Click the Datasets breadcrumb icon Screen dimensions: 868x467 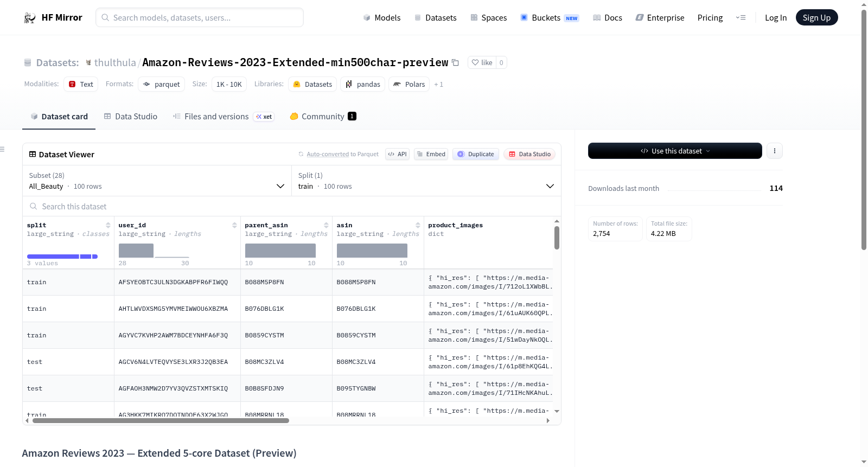(x=28, y=62)
